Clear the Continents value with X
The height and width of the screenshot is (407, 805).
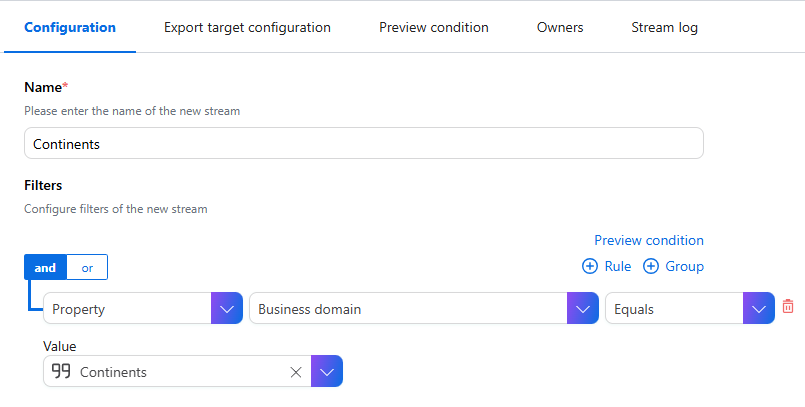click(296, 372)
